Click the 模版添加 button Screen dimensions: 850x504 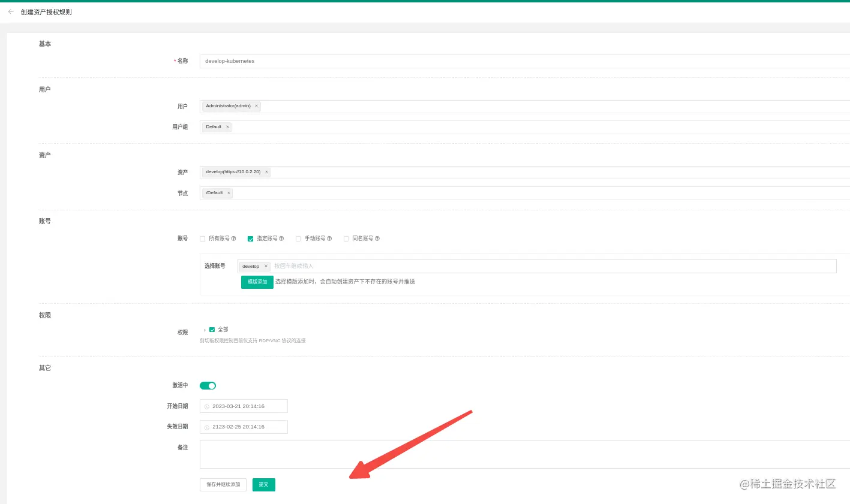[x=257, y=282]
